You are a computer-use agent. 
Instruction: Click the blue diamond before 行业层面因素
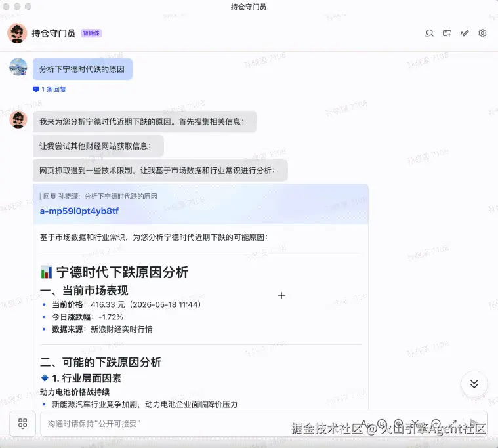point(45,378)
